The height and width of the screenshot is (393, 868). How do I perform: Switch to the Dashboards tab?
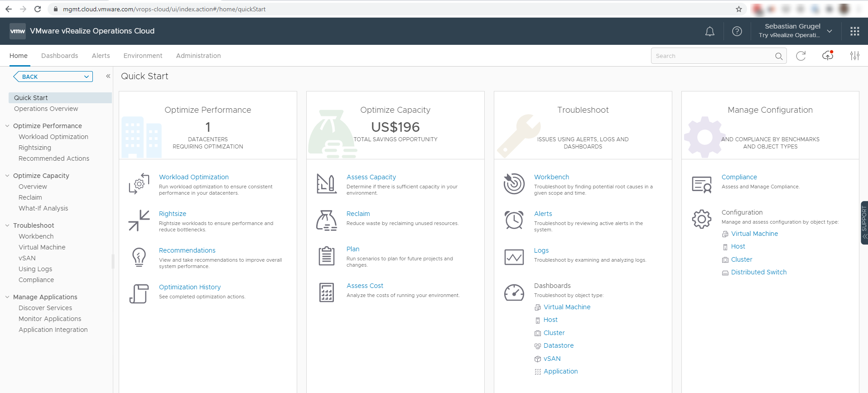pyautogui.click(x=59, y=56)
